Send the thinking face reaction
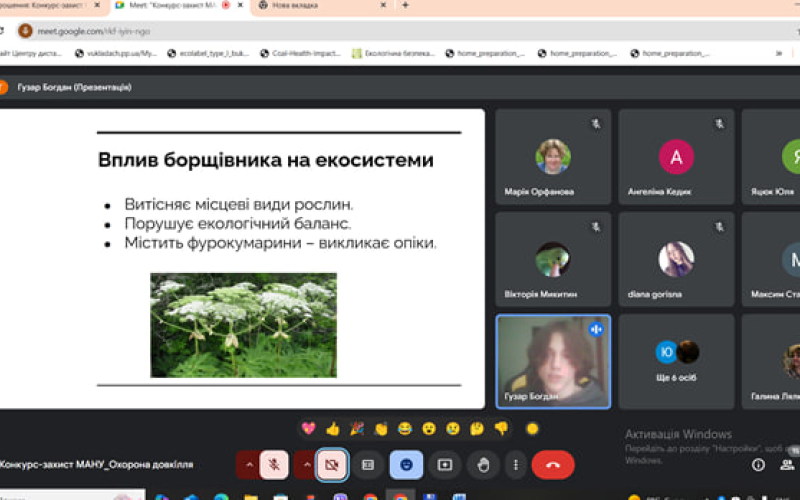800x500 pixels. click(x=477, y=428)
